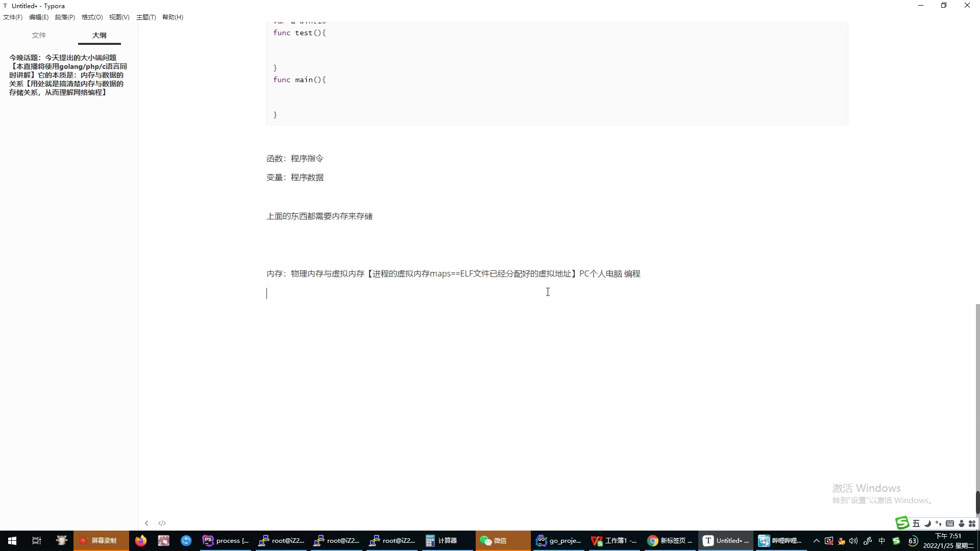Switch sidebar to the 文件 tab

[x=39, y=35]
